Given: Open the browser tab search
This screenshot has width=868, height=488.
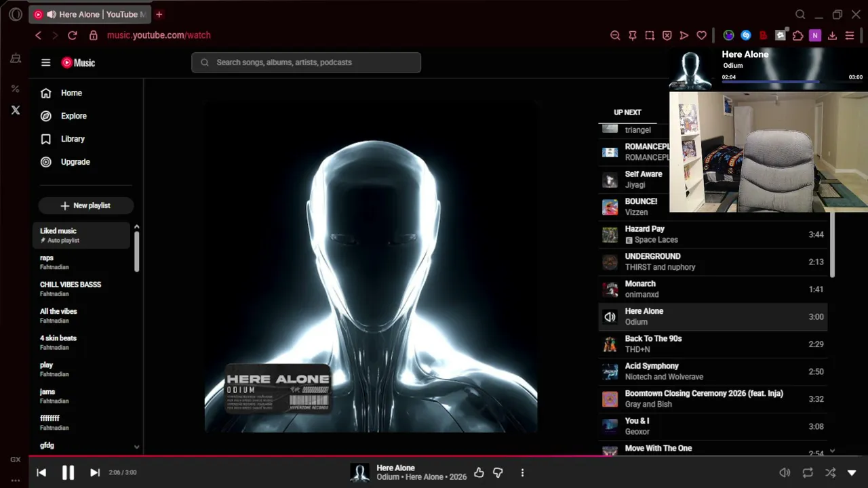Looking at the screenshot, I should (x=800, y=14).
